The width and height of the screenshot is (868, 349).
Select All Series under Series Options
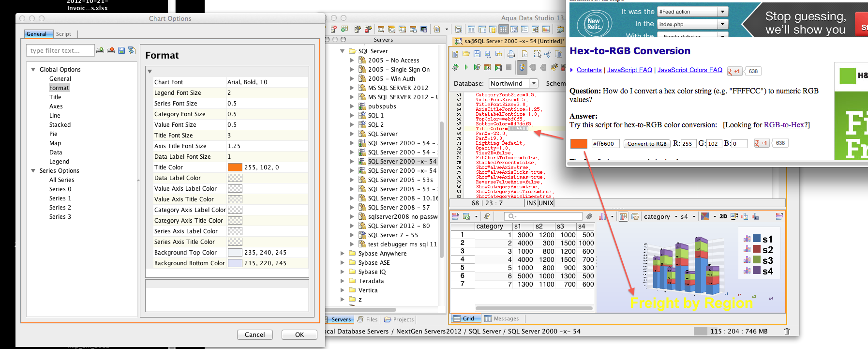point(61,180)
